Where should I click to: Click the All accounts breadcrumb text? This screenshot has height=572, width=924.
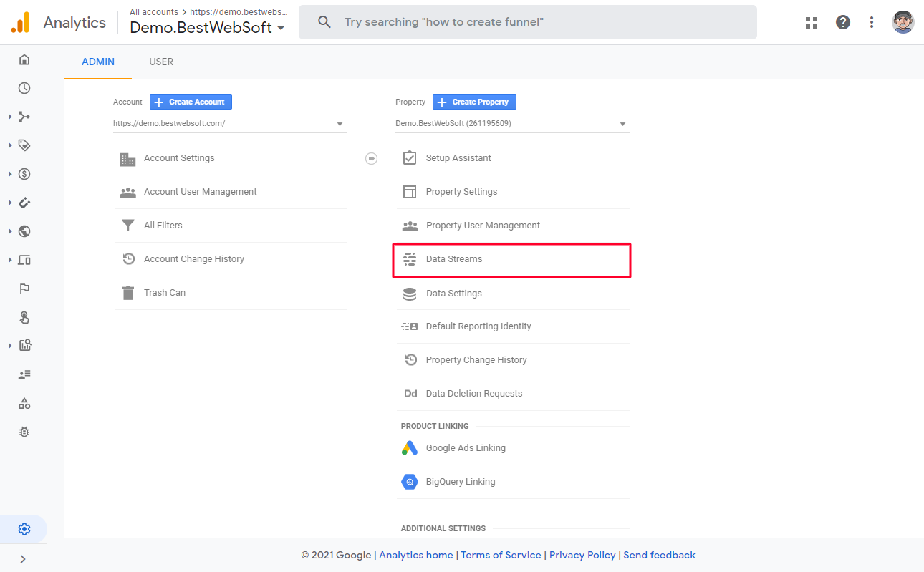tap(154, 12)
